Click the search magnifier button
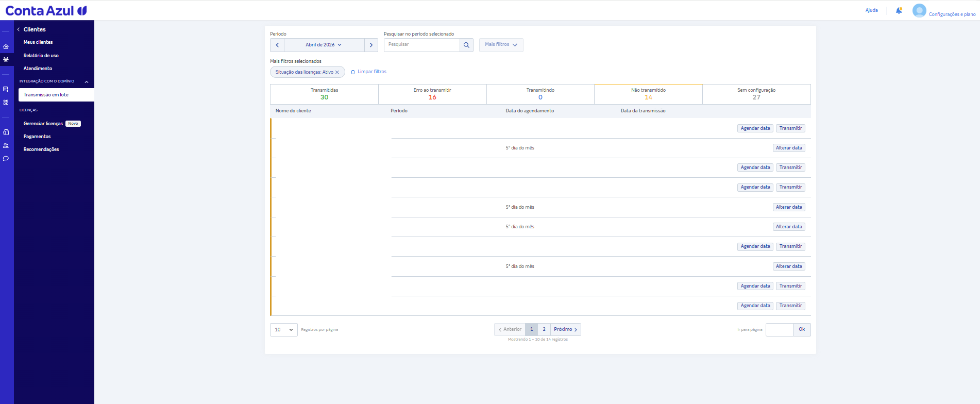The image size is (980, 404). tap(466, 45)
